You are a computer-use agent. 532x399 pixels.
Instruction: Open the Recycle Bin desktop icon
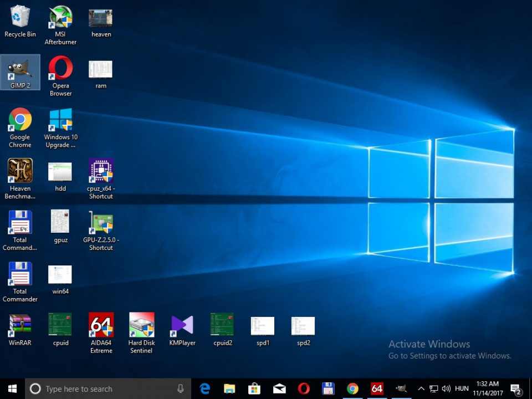tap(20, 21)
